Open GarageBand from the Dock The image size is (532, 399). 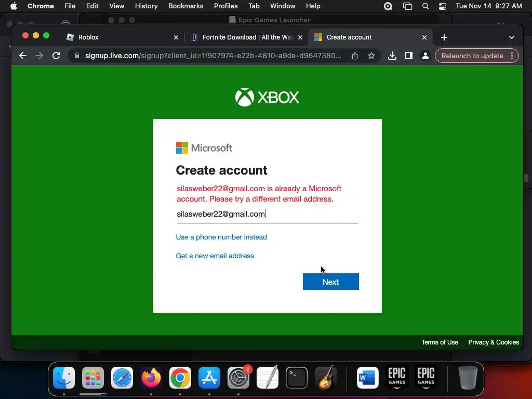pyautogui.click(x=326, y=378)
